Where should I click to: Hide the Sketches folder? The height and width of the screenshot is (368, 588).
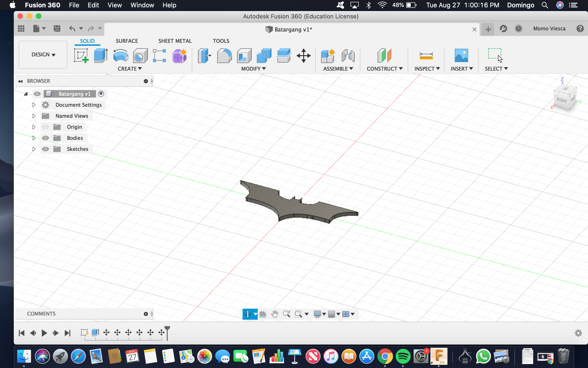tap(45, 149)
